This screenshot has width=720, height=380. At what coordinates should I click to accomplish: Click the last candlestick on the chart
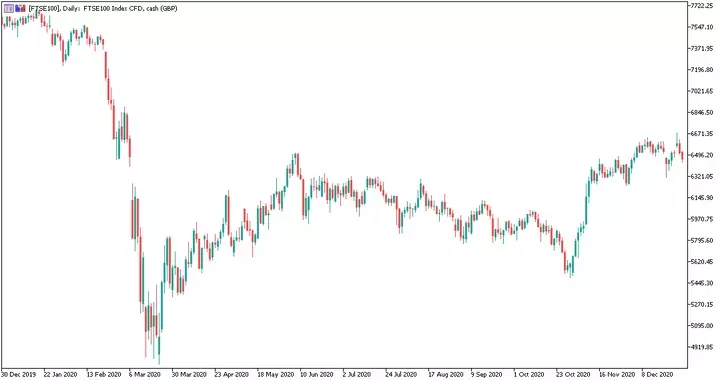pos(683,156)
